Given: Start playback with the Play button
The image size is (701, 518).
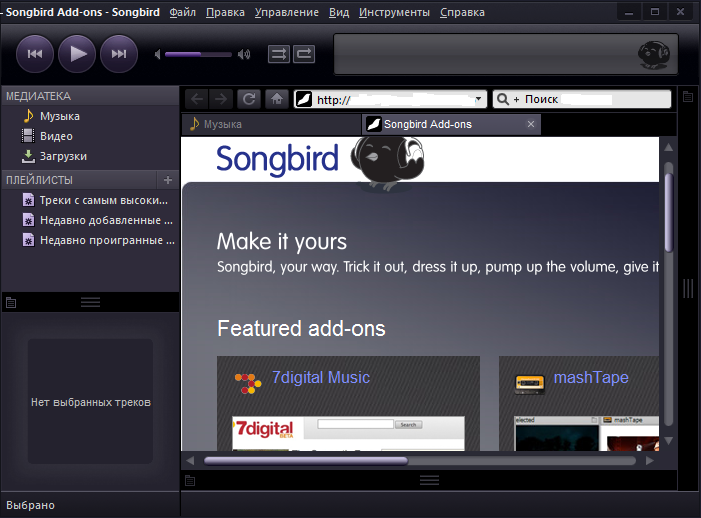Looking at the screenshot, I should coord(77,54).
